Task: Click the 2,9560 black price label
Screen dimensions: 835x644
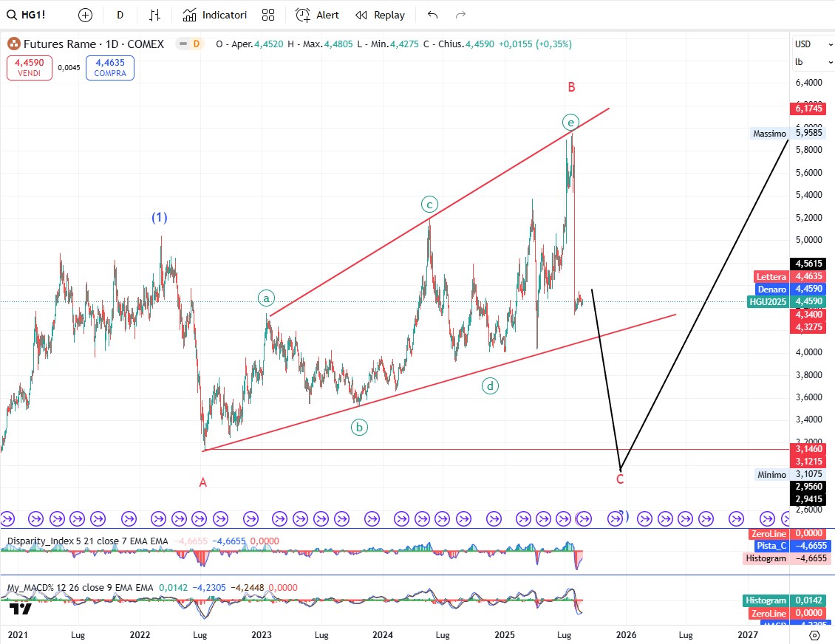Action: tap(808, 487)
